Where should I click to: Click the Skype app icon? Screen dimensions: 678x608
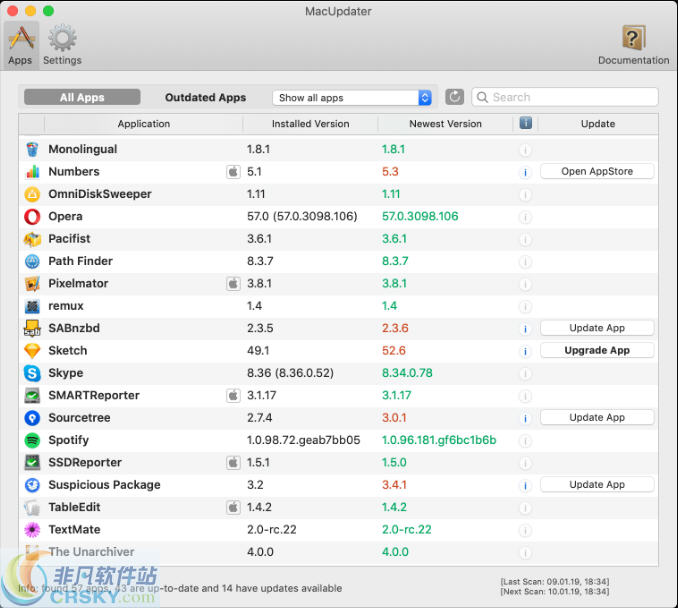point(32,373)
